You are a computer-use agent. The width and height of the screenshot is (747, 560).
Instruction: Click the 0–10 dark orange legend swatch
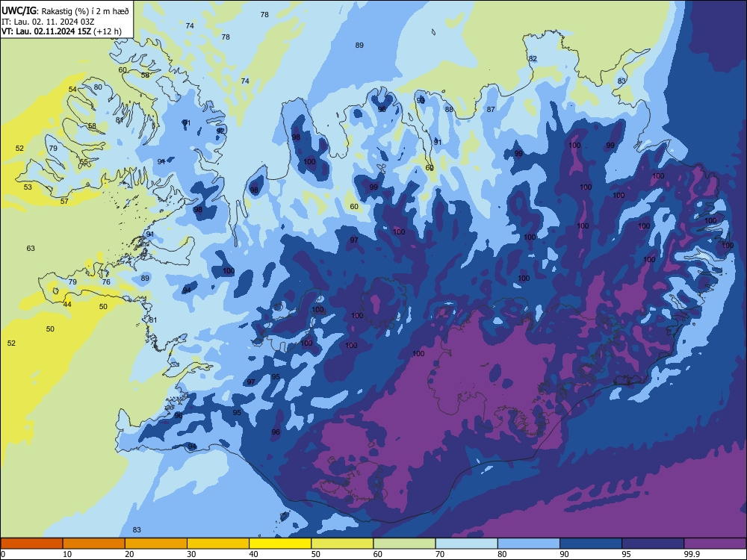pos(31,544)
